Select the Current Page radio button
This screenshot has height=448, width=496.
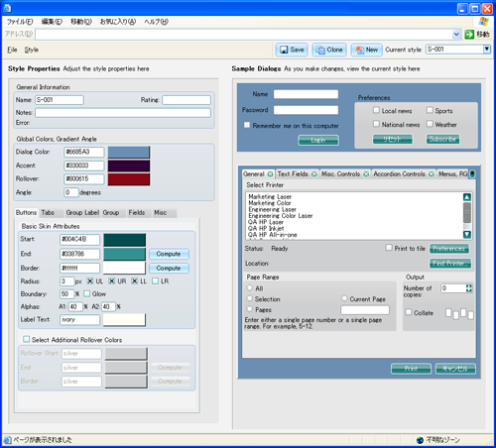click(344, 298)
